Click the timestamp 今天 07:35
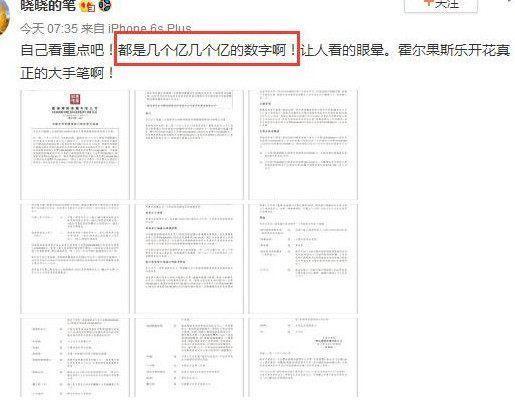This screenshot has width=515, height=404. [x=49, y=29]
